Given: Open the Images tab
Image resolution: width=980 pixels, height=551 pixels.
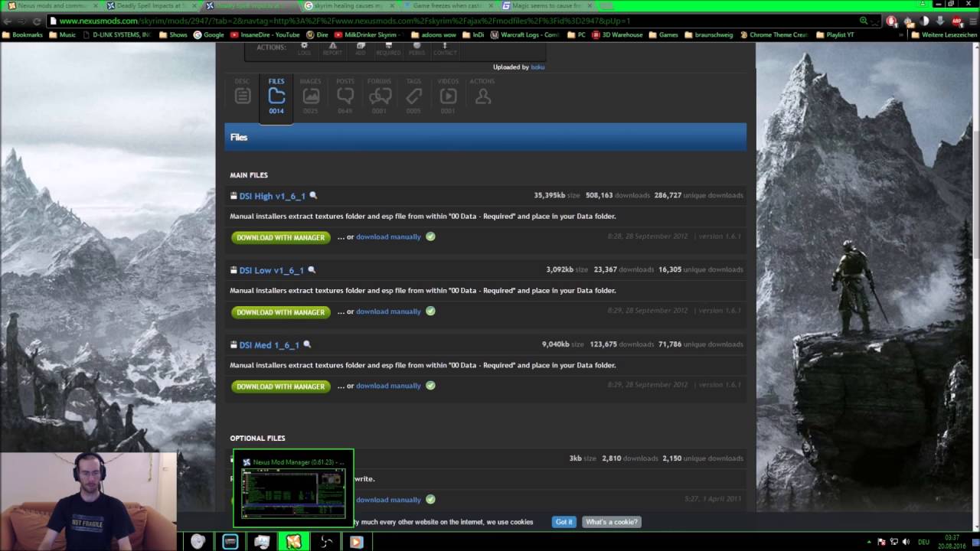Looking at the screenshot, I should click(x=310, y=96).
